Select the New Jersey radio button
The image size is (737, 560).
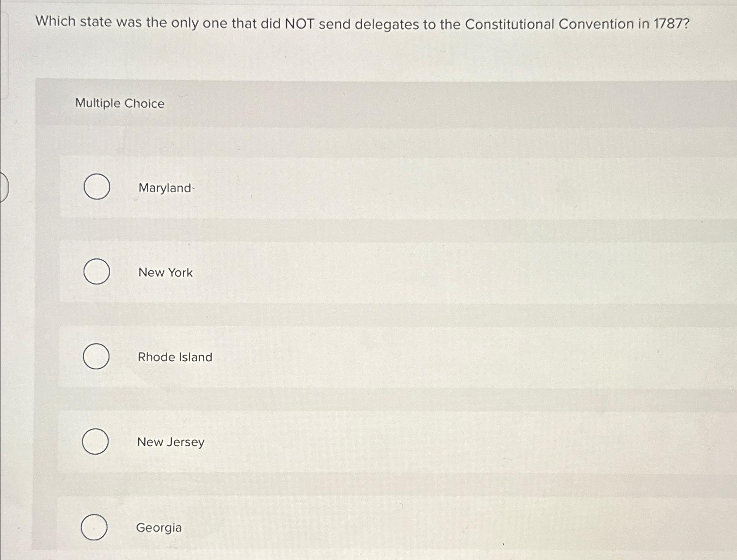pos(96,442)
